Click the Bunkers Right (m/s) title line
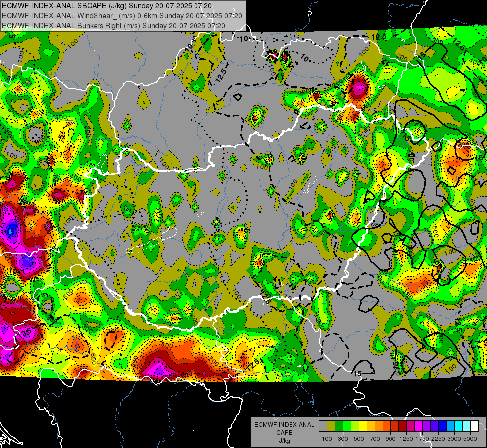 click(x=113, y=26)
